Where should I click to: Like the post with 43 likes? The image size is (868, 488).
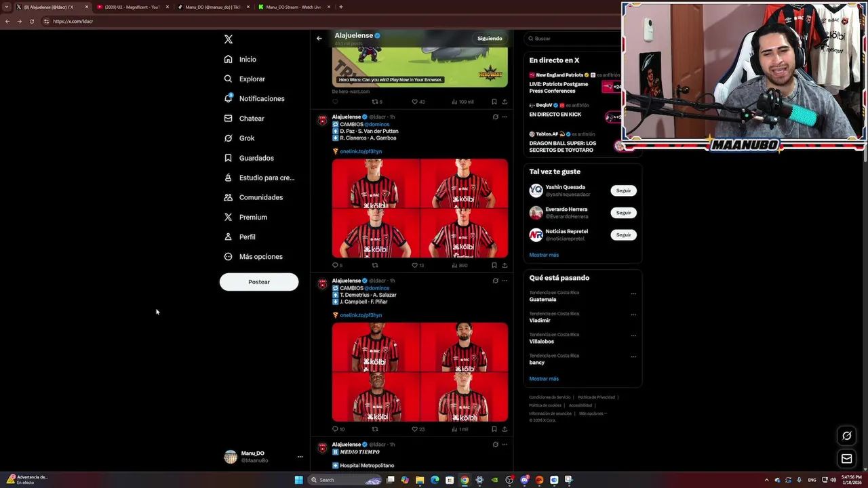click(x=418, y=102)
